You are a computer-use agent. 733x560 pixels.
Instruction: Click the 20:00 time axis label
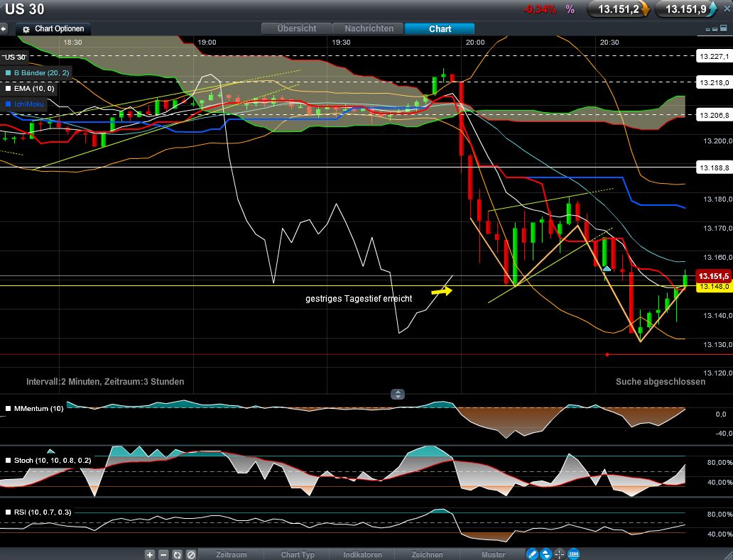coord(475,43)
